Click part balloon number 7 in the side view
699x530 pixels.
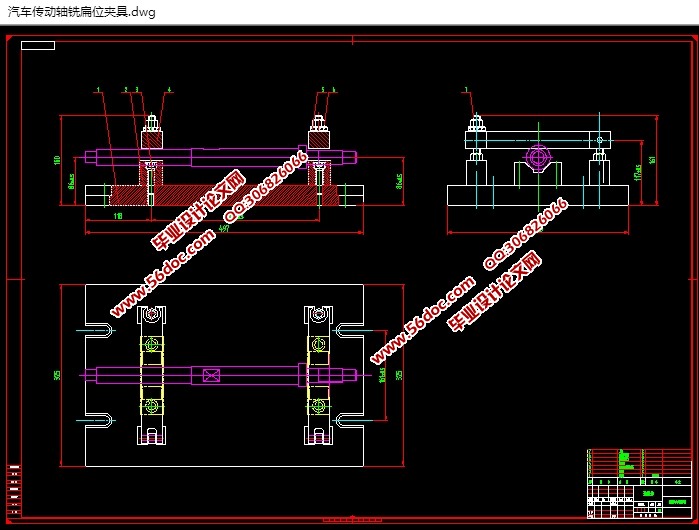click(467, 90)
